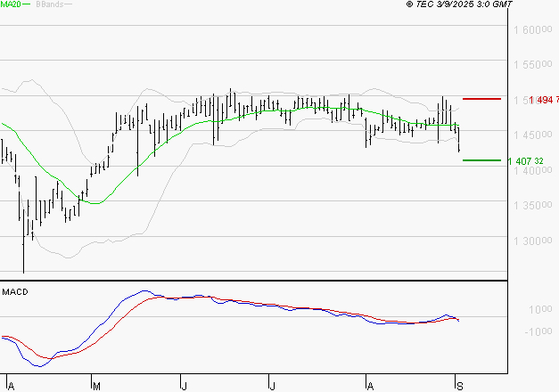Select the gray BBands legend line sample

pos(69,4)
